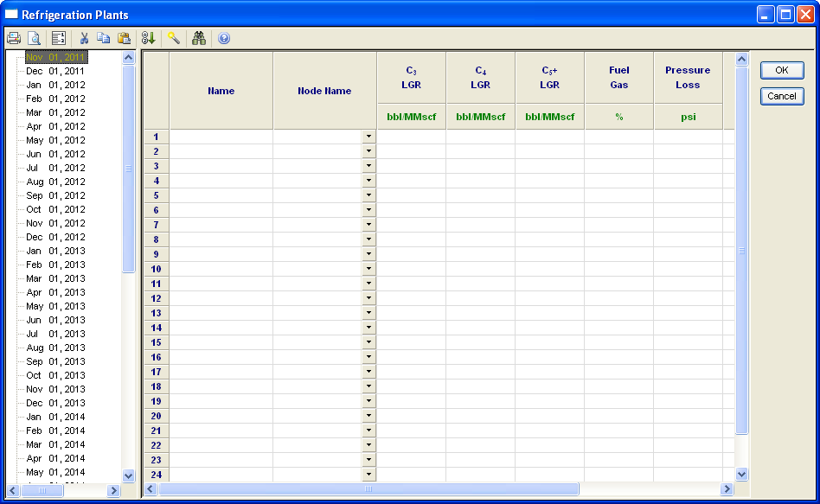Viewport: 820px width, 504px height.
Task: Click the Paste clipboard icon
Action: pos(124,38)
